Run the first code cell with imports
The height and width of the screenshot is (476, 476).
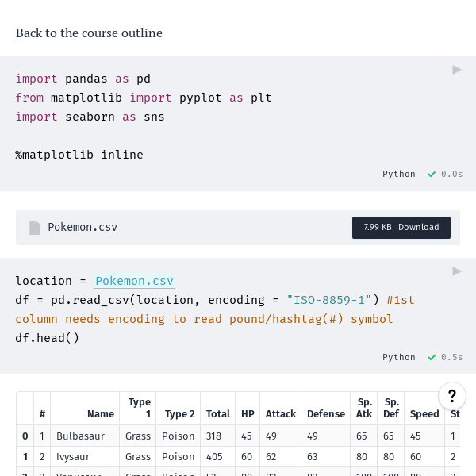click(x=457, y=70)
